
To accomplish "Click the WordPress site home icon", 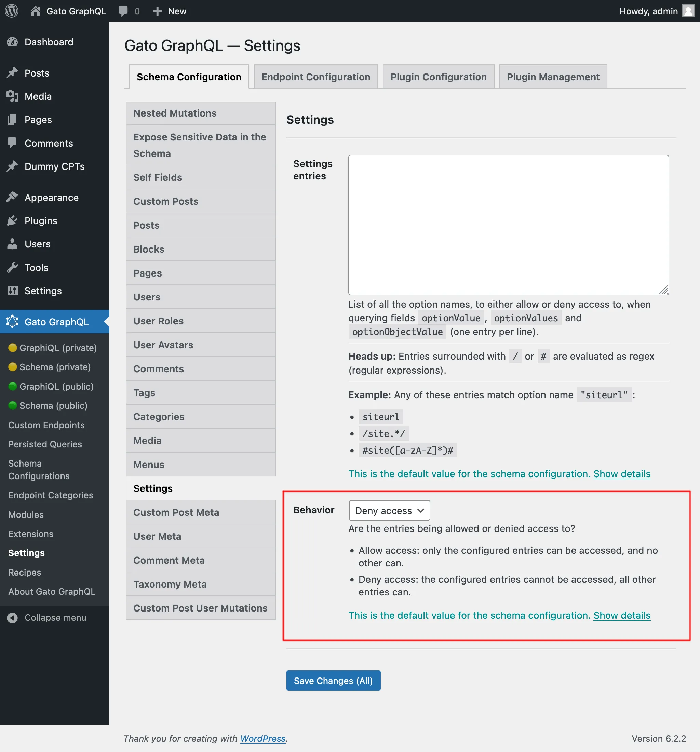I will click(x=36, y=11).
